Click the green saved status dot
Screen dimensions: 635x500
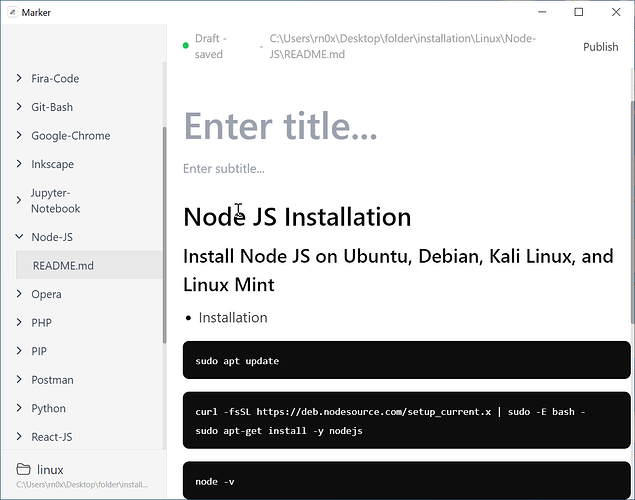tap(185, 45)
